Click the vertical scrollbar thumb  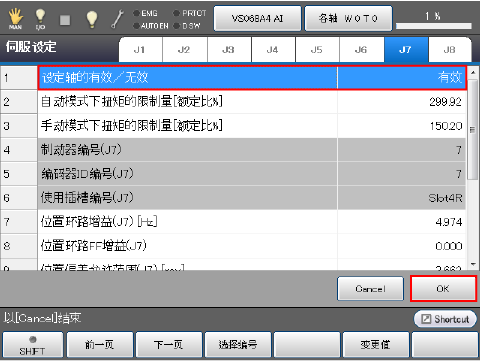pos(473,129)
